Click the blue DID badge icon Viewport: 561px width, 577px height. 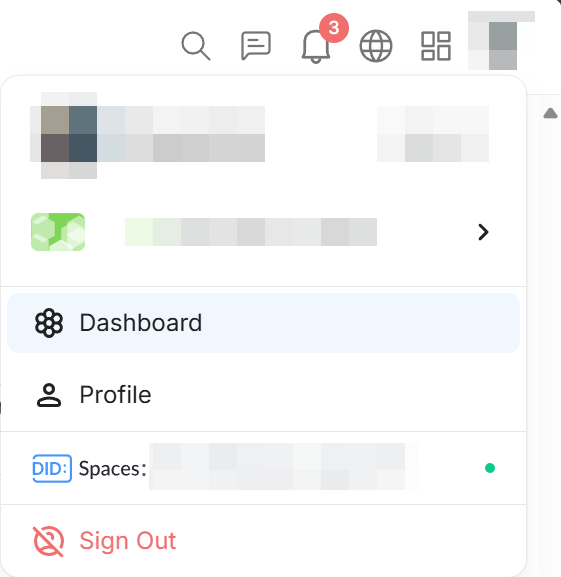[52, 468]
